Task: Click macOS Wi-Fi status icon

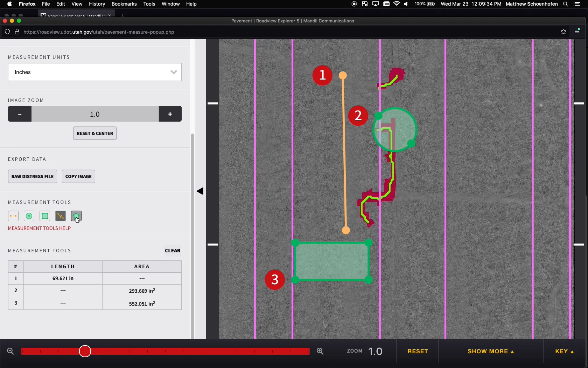Action: pyautogui.click(x=396, y=4)
